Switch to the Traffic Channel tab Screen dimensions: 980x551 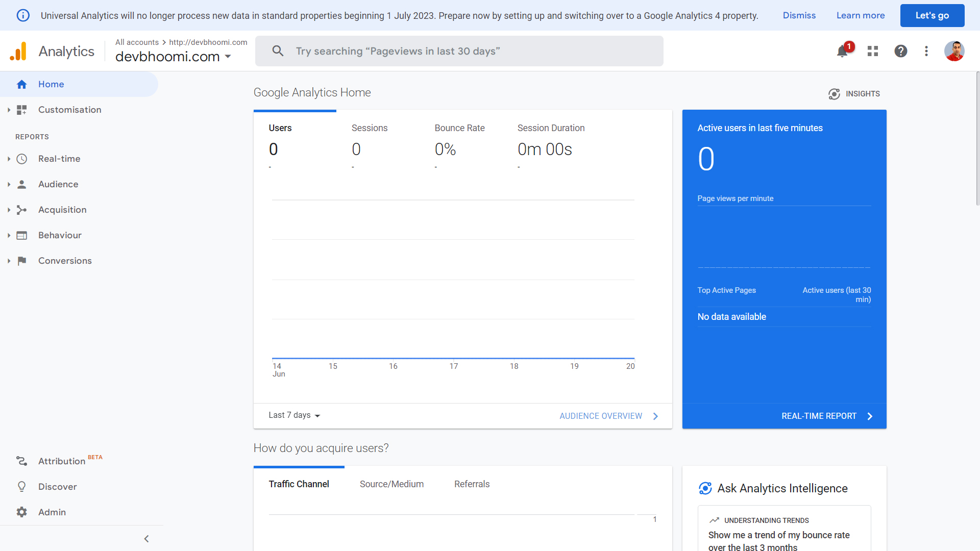click(x=299, y=484)
